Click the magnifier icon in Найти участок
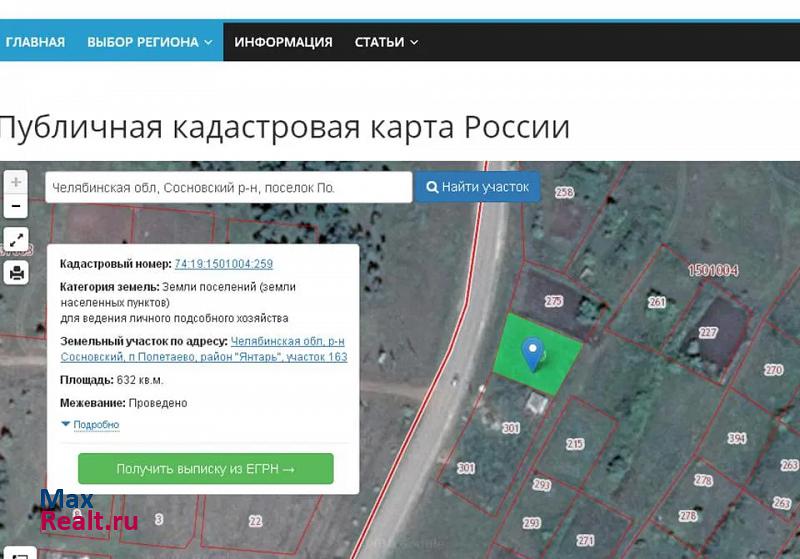This screenshot has height=559, width=800. (432, 187)
